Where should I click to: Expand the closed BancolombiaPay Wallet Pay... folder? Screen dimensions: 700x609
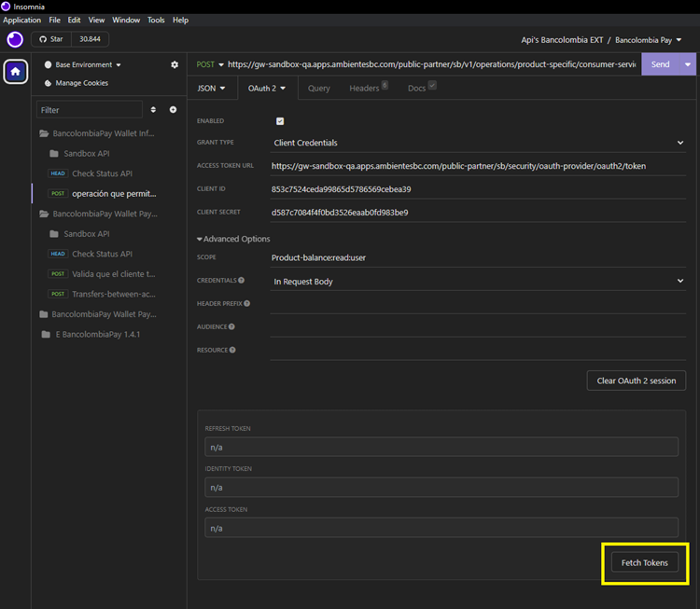coord(98,314)
